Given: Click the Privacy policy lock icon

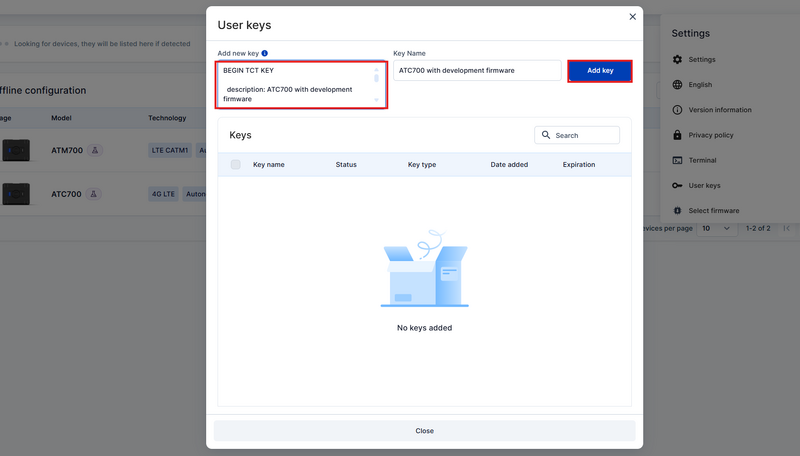Looking at the screenshot, I should (678, 135).
